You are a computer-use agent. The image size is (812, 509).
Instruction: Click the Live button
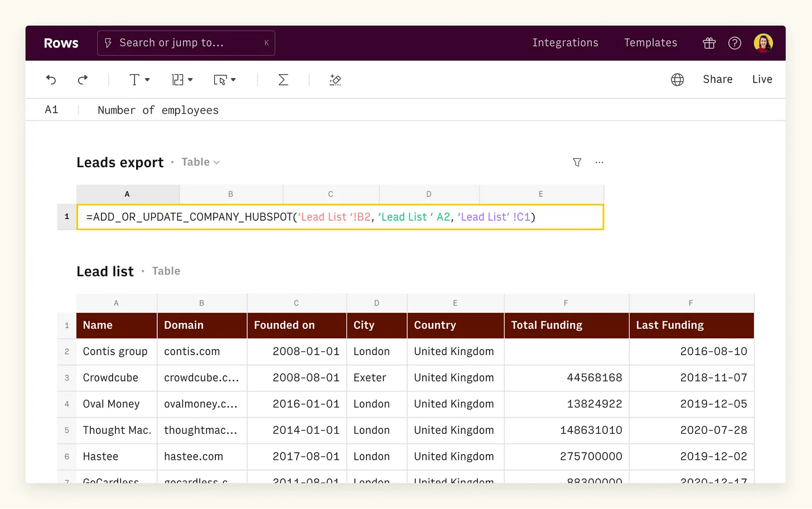point(762,79)
